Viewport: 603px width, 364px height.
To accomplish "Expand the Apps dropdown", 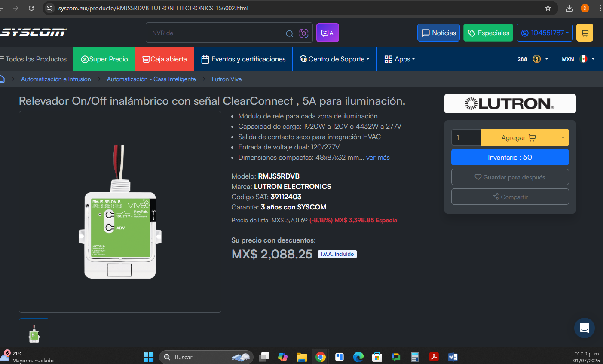I will (x=399, y=59).
